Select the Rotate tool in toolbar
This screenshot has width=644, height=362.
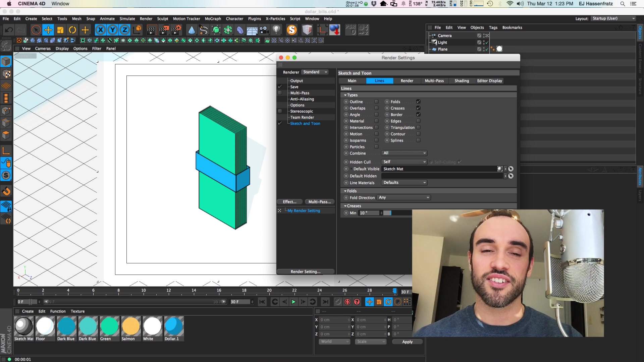click(72, 29)
